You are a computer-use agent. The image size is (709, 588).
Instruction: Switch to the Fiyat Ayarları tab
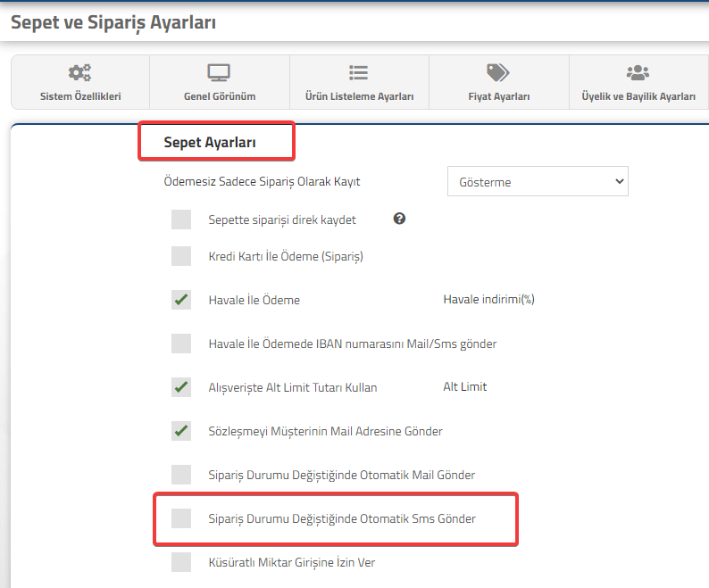point(499,82)
